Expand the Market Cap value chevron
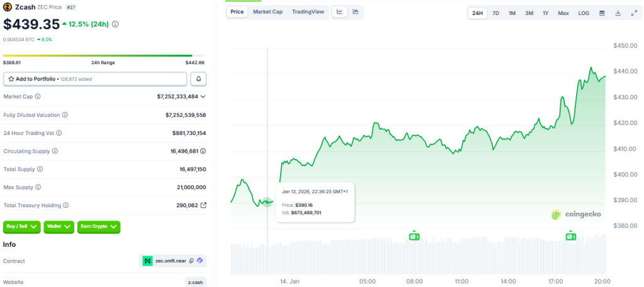This screenshot has height=287, width=644. coord(203,97)
